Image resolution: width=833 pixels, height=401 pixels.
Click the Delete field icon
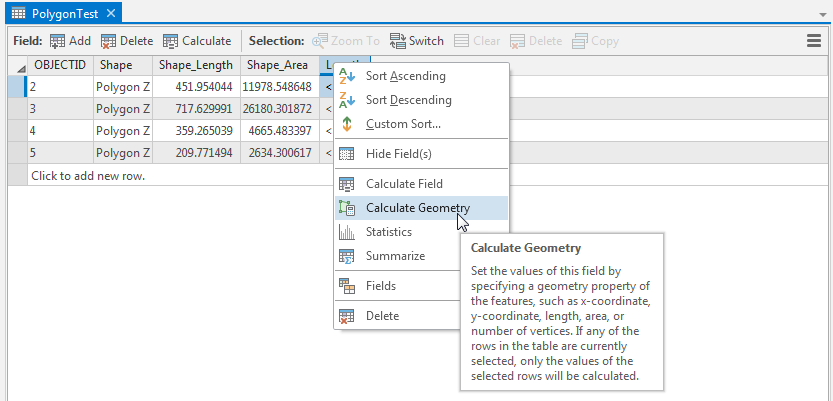click(x=108, y=41)
